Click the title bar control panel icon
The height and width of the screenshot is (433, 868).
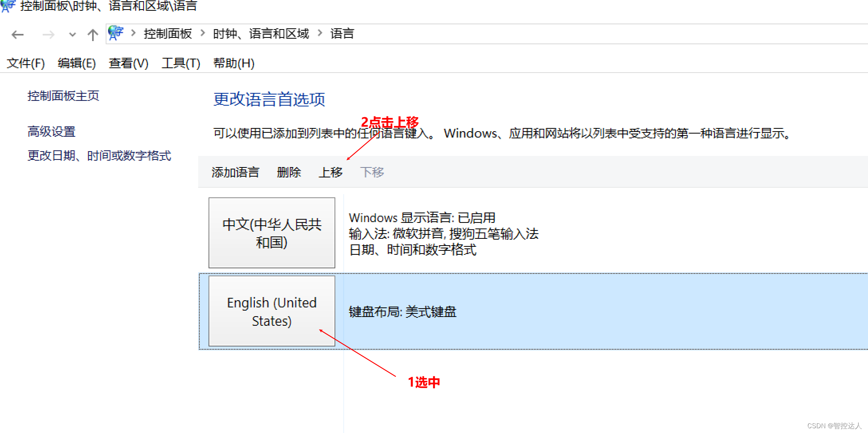pyautogui.click(x=8, y=6)
